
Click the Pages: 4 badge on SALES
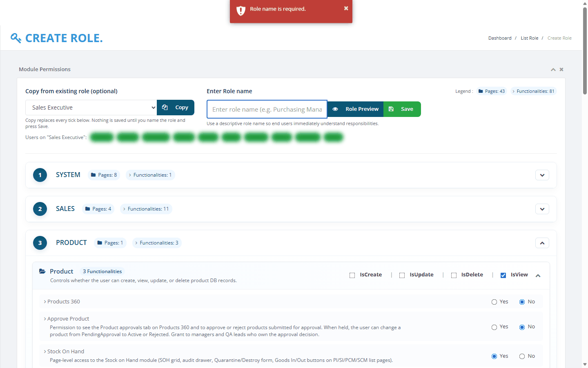pyautogui.click(x=98, y=209)
